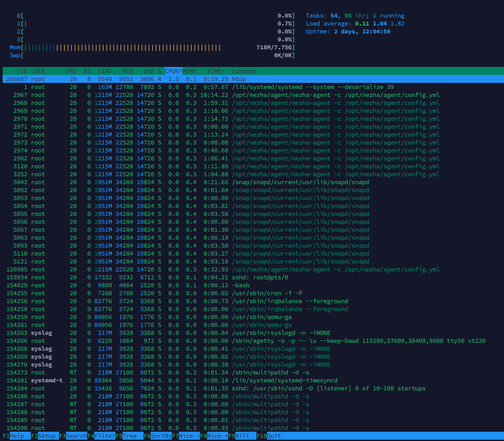Click the F1 Help function key
The width and height of the screenshot is (504, 441).
tap(16, 436)
